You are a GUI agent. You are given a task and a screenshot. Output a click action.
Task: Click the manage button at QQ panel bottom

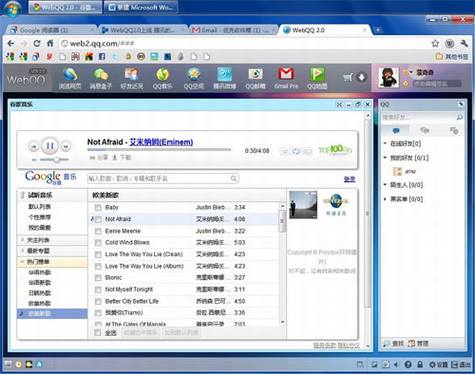418,343
